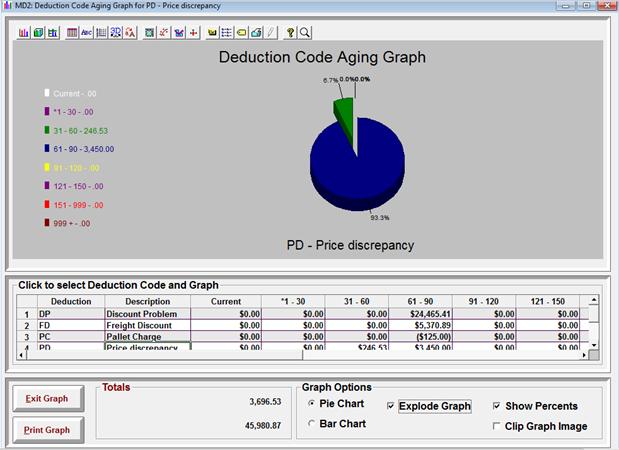
Task: Click the table's horizontal scroll left arrow
Action: 21,355
